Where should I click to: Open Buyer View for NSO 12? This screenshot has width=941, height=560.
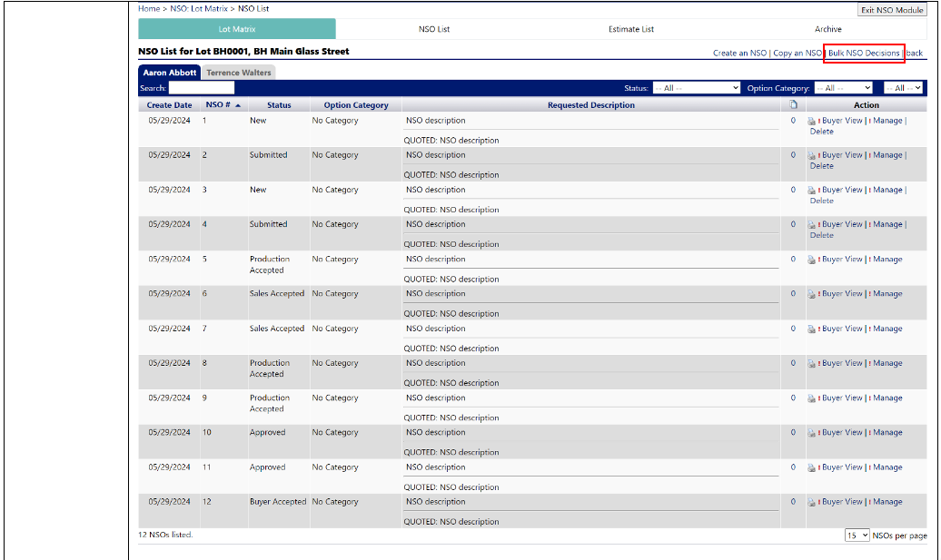pos(842,502)
